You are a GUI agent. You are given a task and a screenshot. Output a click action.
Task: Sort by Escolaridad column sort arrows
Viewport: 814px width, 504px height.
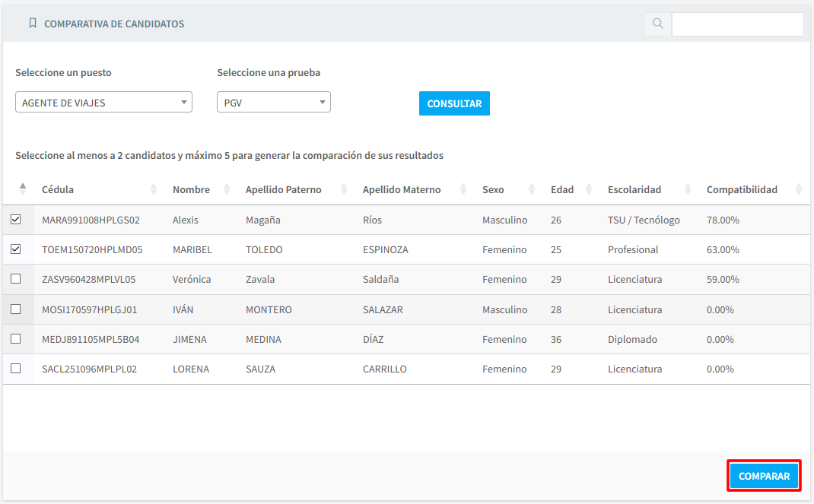(688, 189)
